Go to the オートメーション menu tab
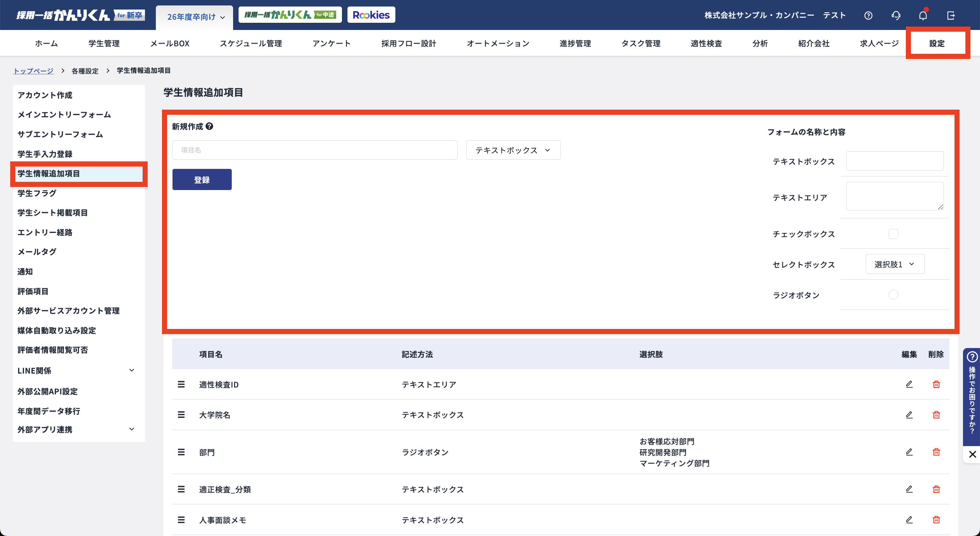This screenshot has height=536, width=980. point(497,43)
